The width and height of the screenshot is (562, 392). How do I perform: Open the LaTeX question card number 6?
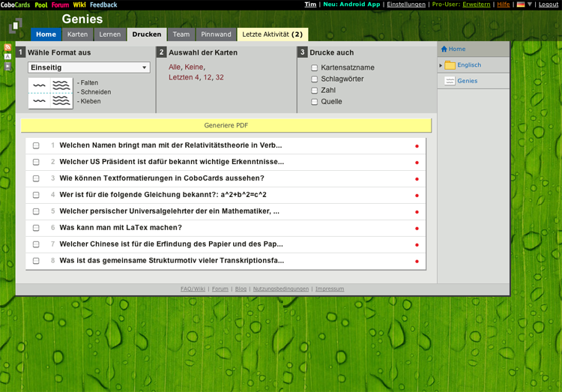121,228
